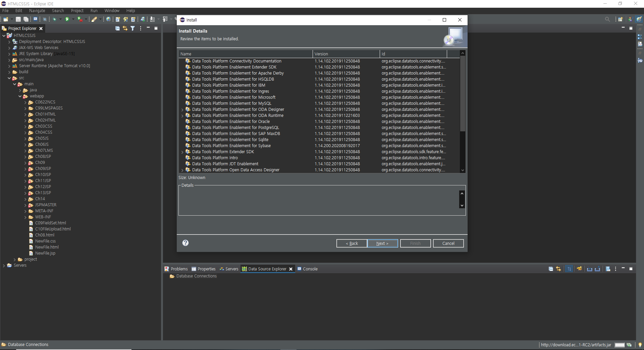The width and height of the screenshot is (644, 350).
Task: Maximize the Data Source Explorer panel
Action: click(631, 269)
